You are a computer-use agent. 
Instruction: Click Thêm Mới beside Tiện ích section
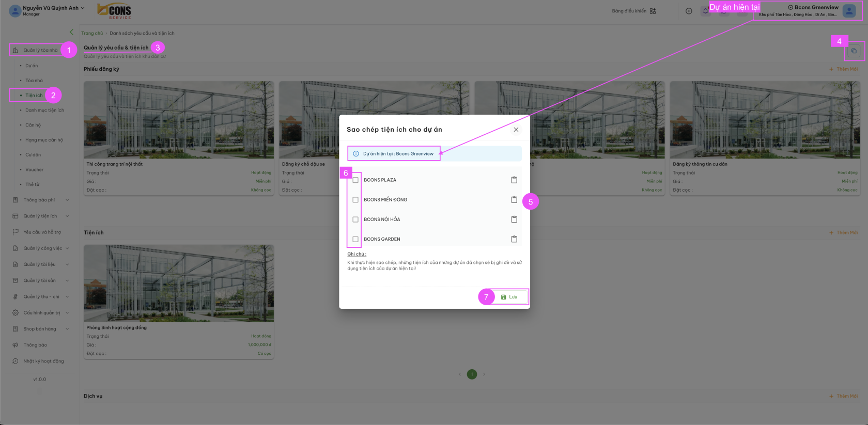point(843,233)
